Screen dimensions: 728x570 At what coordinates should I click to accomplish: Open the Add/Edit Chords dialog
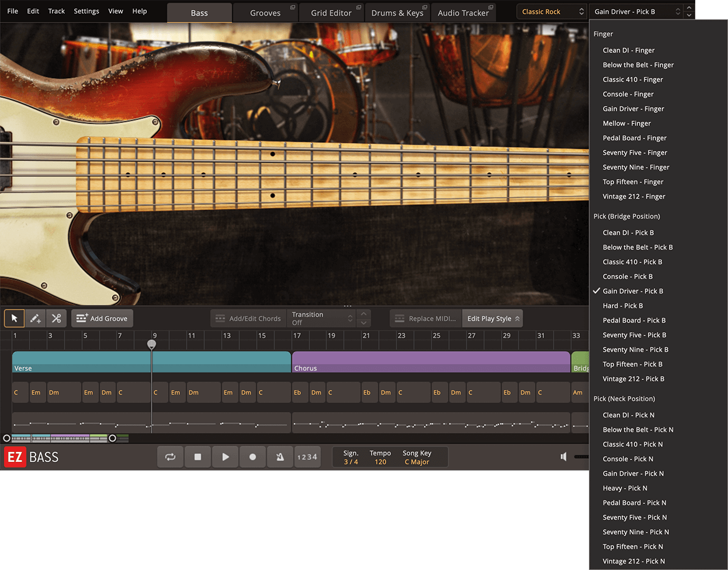(x=248, y=318)
